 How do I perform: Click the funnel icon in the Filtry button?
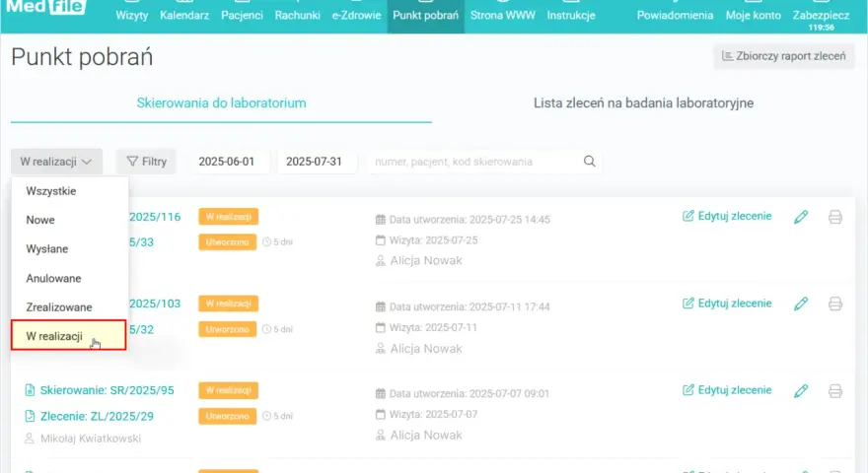click(132, 162)
